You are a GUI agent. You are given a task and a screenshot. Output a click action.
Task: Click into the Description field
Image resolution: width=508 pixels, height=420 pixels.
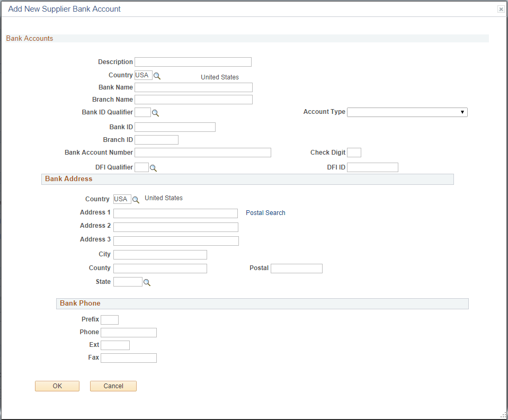pos(193,61)
